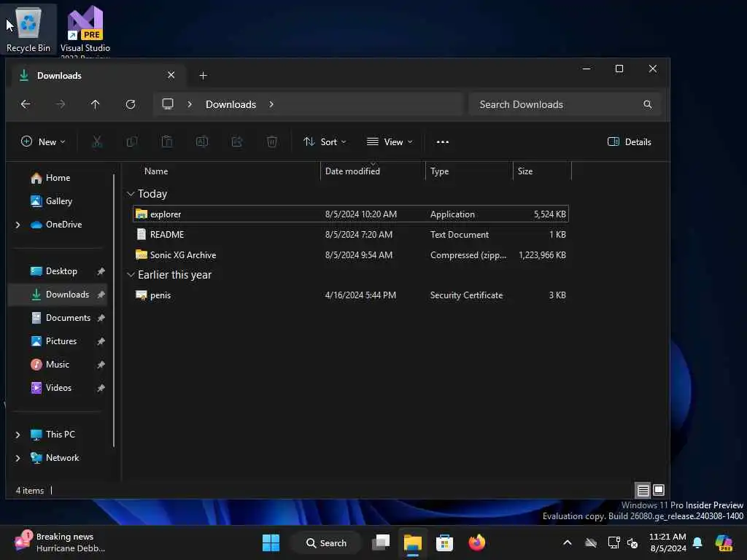The width and height of the screenshot is (747, 560).
Task: Show hidden system tray icons chevron
Action: pyautogui.click(x=568, y=542)
